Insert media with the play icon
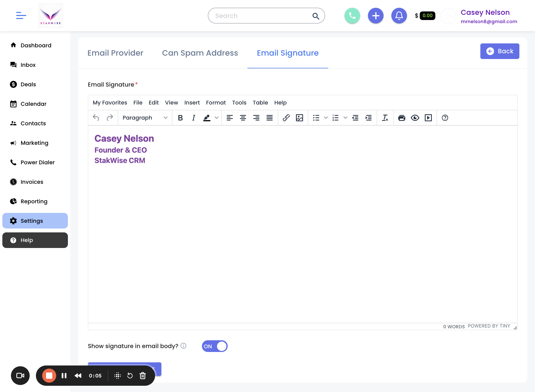535x392 pixels. (x=428, y=118)
